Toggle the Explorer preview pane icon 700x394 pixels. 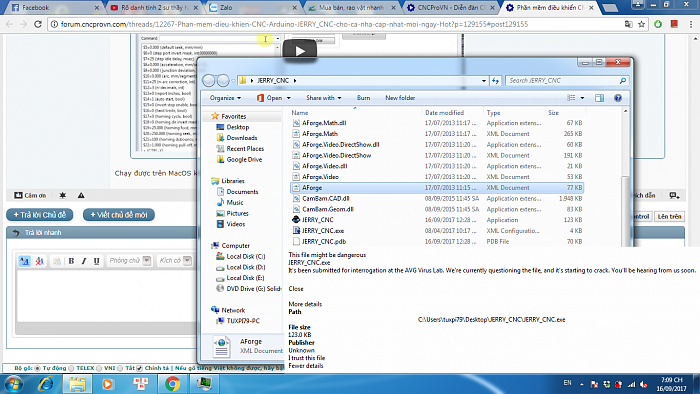[599, 98]
